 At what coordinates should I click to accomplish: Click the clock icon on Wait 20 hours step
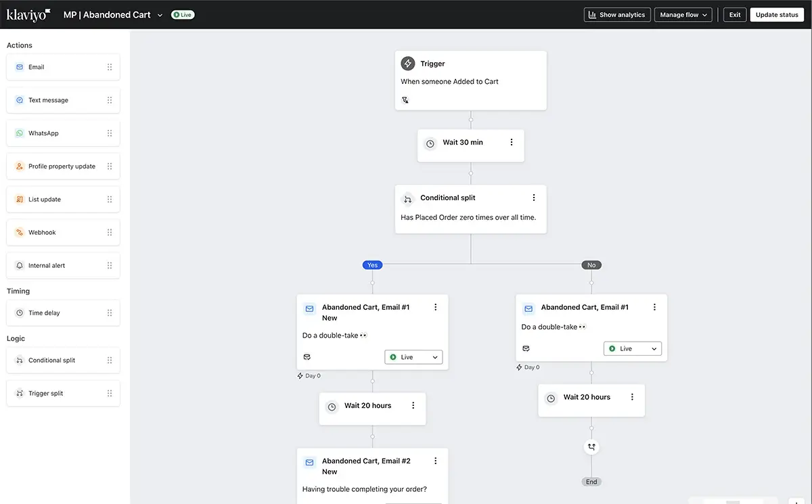point(332,405)
